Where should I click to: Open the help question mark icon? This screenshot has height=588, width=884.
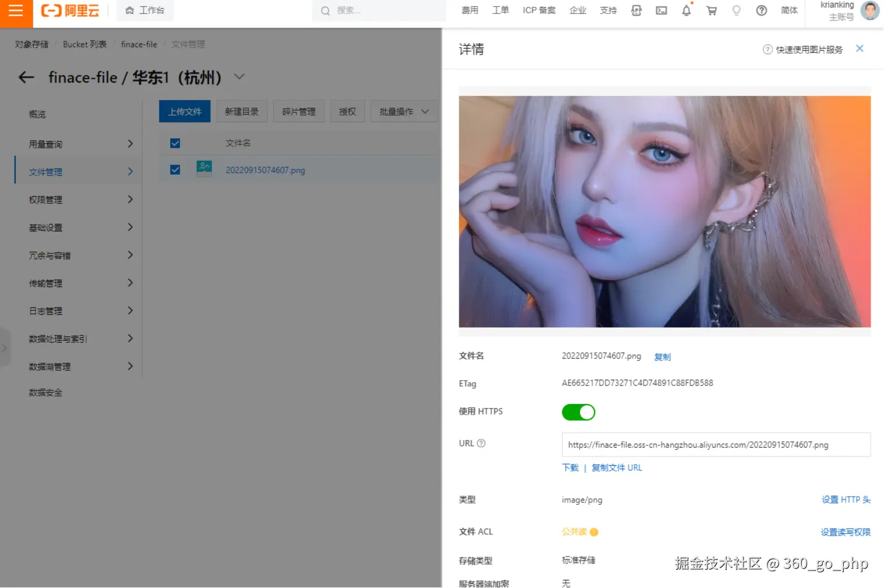[762, 10]
